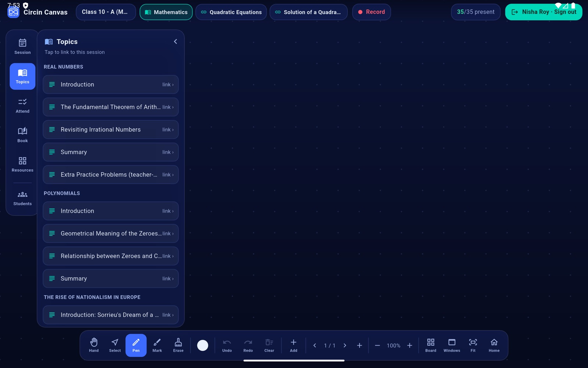Screen dimensions: 588x368
Task: Open the Resources sidebar panel
Action: point(22,164)
